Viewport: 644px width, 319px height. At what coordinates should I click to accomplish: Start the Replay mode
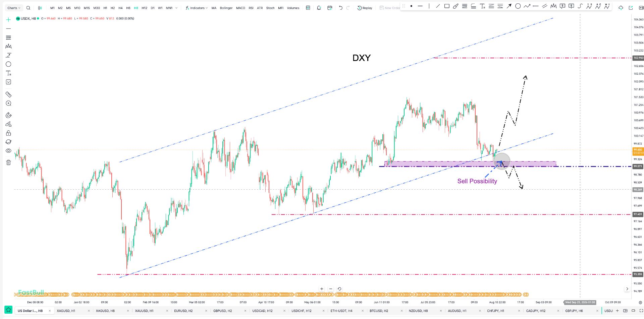click(365, 8)
